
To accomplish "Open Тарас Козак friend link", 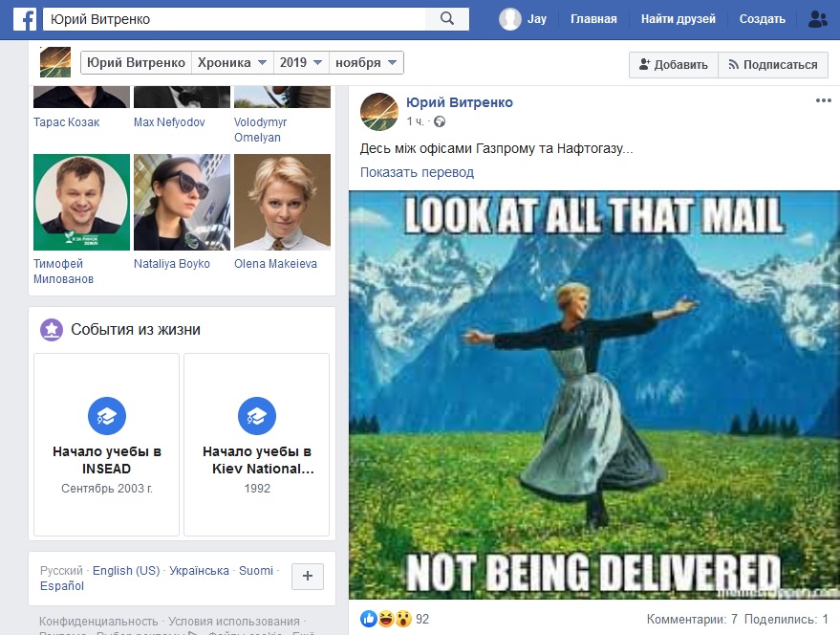I will (x=67, y=122).
